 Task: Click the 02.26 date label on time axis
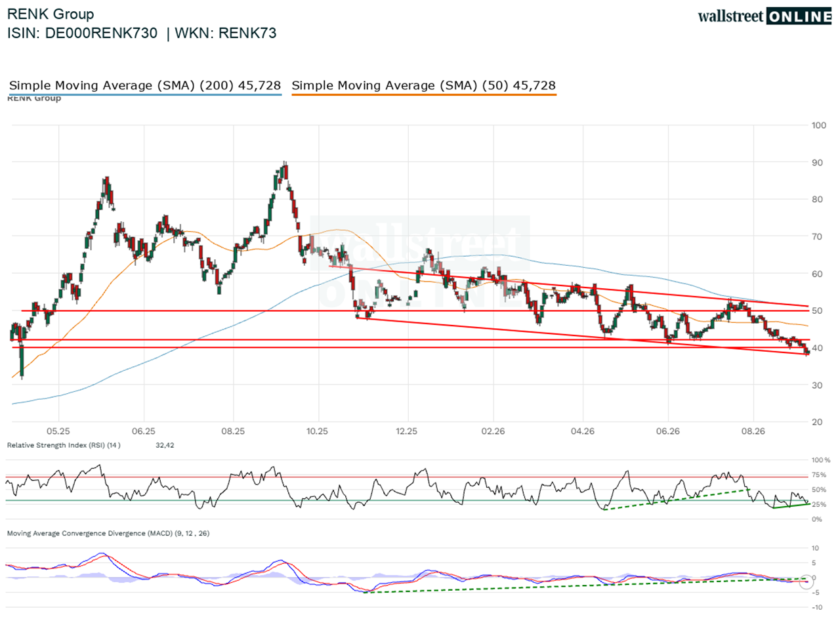click(x=492, y=431)
